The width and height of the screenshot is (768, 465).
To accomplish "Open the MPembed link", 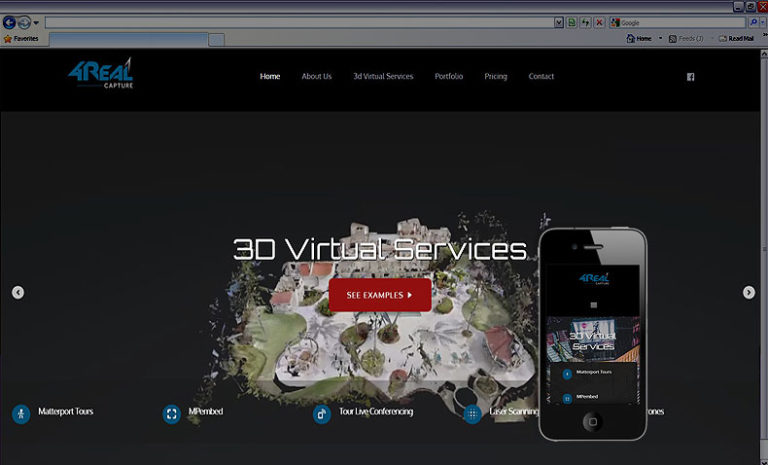I will point(206,412).
